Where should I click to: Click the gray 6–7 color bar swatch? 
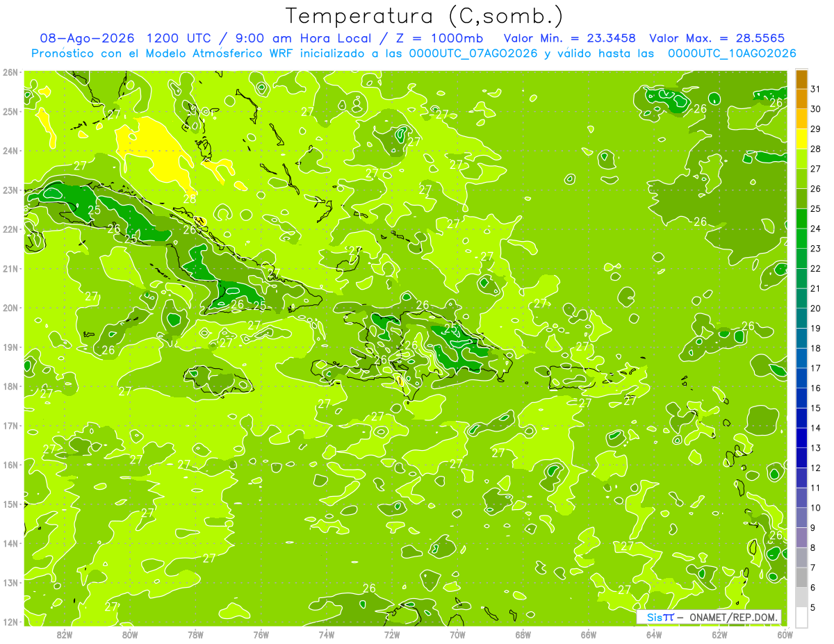[x=801, y=577]
